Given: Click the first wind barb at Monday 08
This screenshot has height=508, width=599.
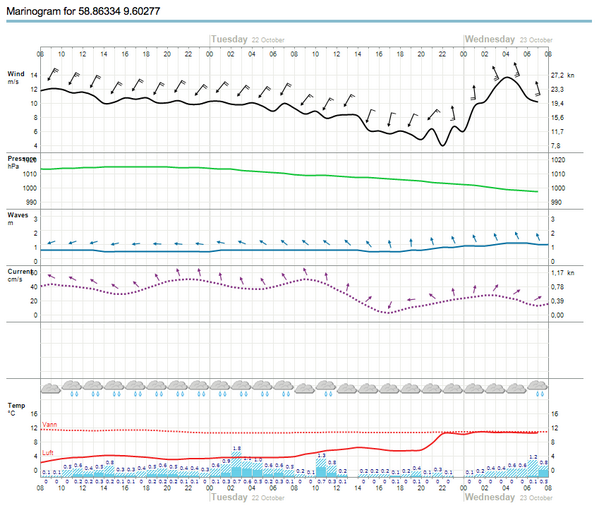Looking at the screenshot, I should coord(53,74).
